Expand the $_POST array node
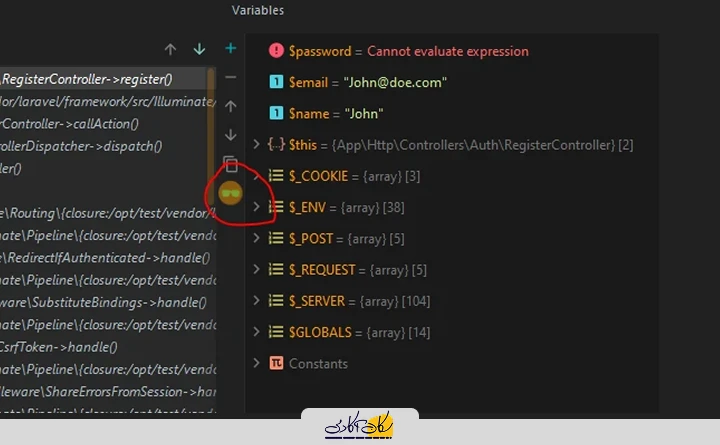This screenshot has width=720, height=445. click(257, 238)
